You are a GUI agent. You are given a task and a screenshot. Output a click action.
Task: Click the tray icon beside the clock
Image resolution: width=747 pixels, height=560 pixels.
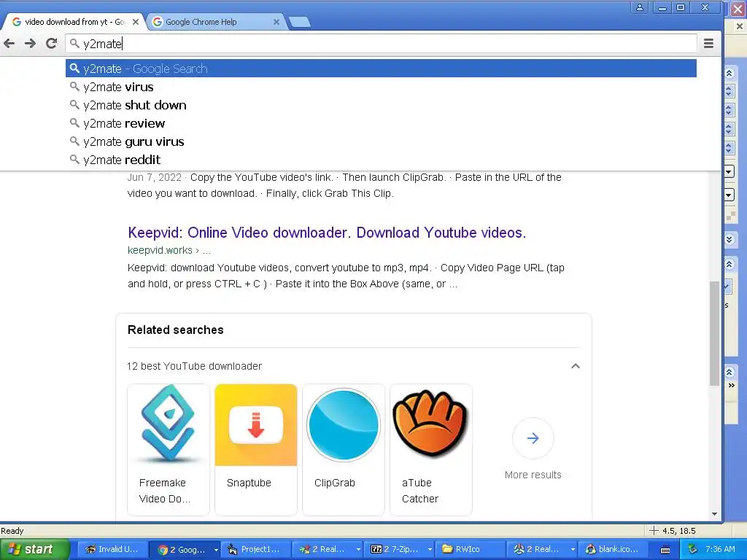pyautogui.click(x=693, y=550)
